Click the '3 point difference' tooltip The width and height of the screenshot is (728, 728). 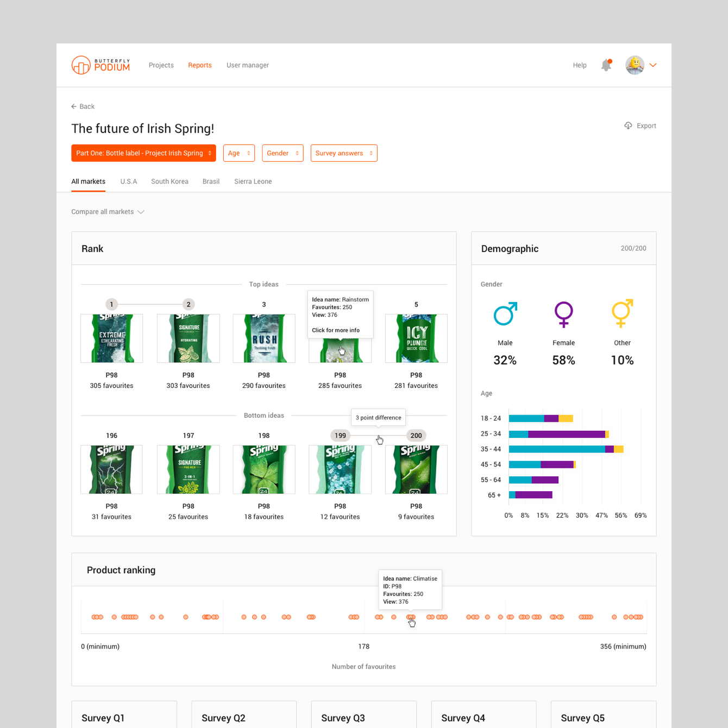click(x=378, y=417)
